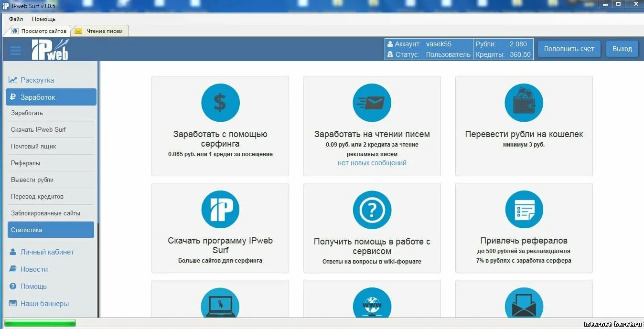Click Больше сайтов для серфинга text
This screenshot has height=329, width=644.
pos(220,261)
